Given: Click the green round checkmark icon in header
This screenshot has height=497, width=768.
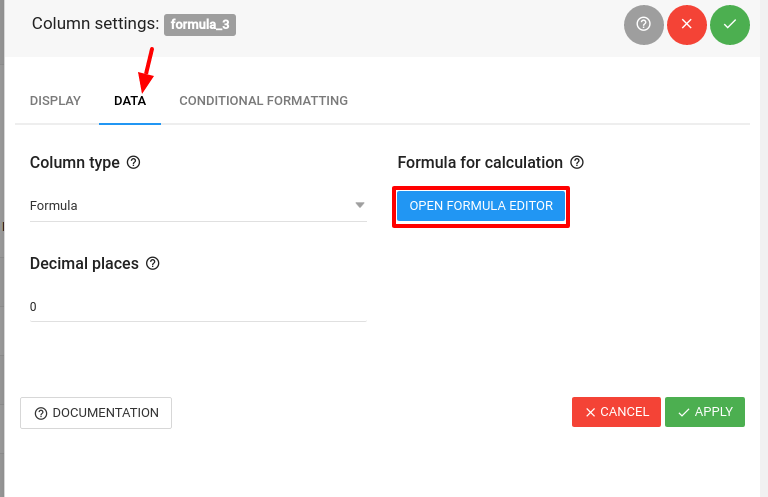Looking at the screenshot, I should pyautogui.click(x=730, y=24).
